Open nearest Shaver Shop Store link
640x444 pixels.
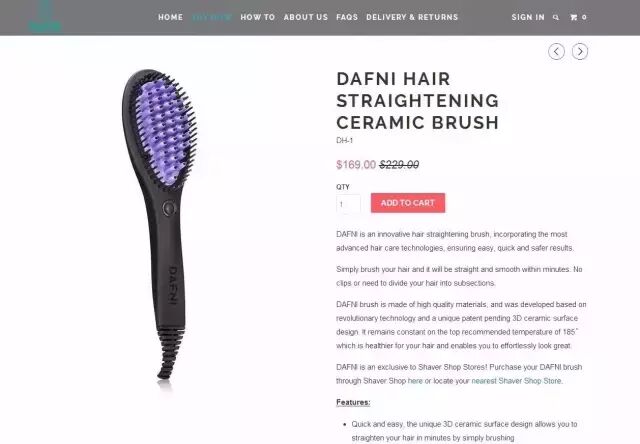click(x=516, y=381)
